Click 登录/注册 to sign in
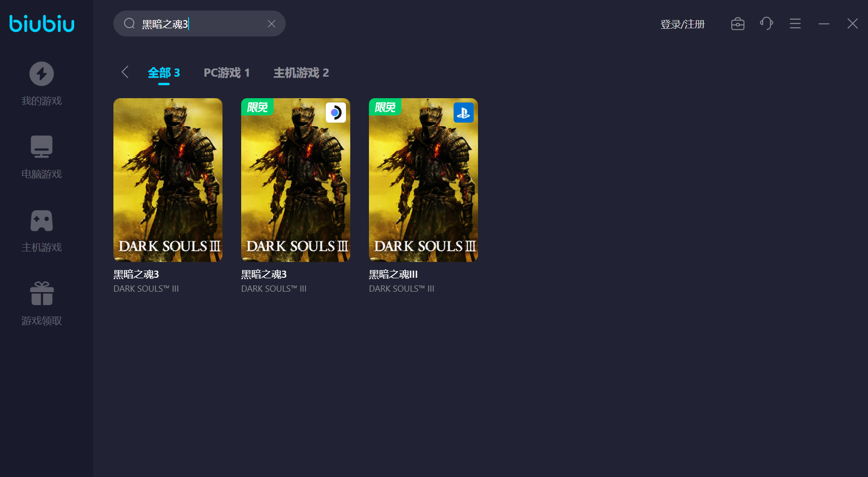The width and height of the screenshot is (868, 477). coord(682,24)
